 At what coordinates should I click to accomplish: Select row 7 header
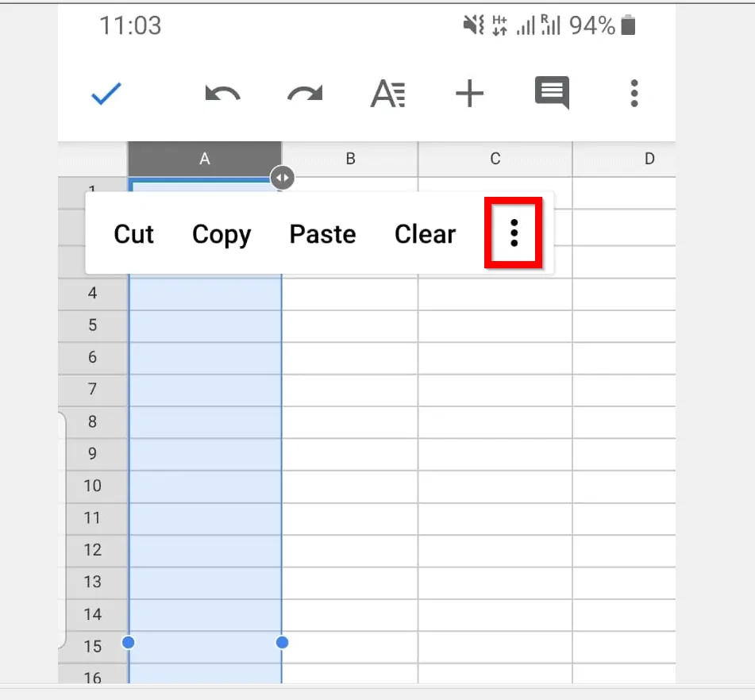coord(93,390)
